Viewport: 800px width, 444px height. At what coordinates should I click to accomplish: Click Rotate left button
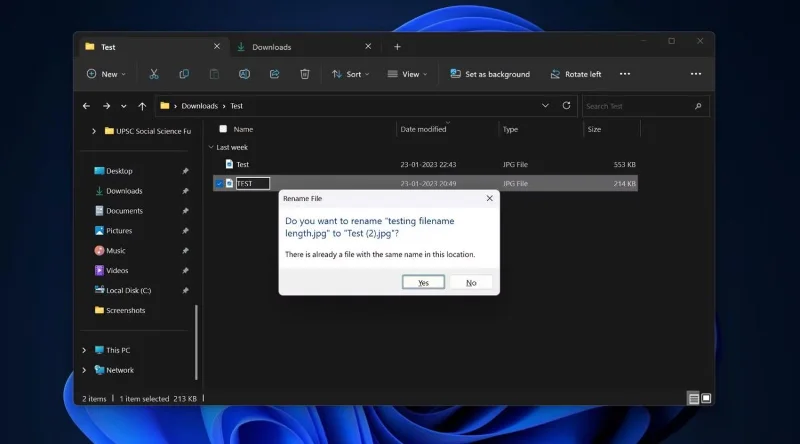pyautogui.click(x=576, y=74)
